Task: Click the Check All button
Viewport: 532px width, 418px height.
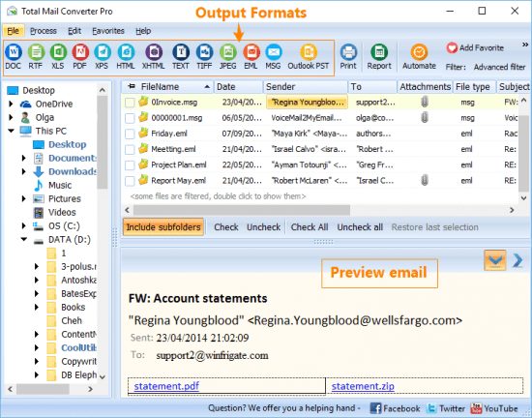Action: tap(310, 227)
